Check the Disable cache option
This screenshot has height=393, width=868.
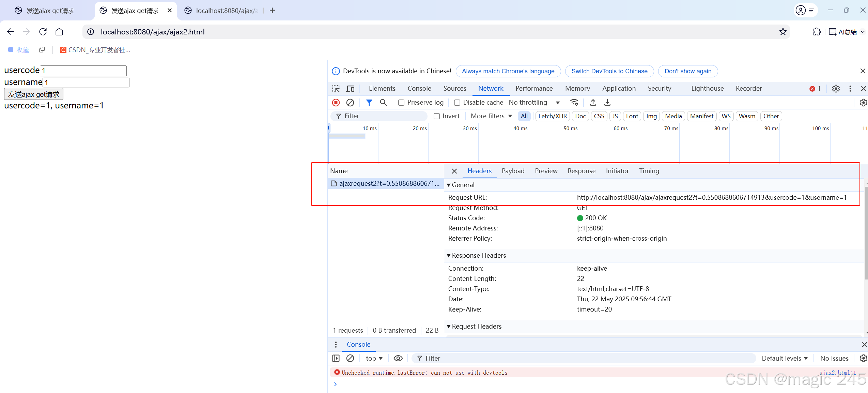pos(457,103)
